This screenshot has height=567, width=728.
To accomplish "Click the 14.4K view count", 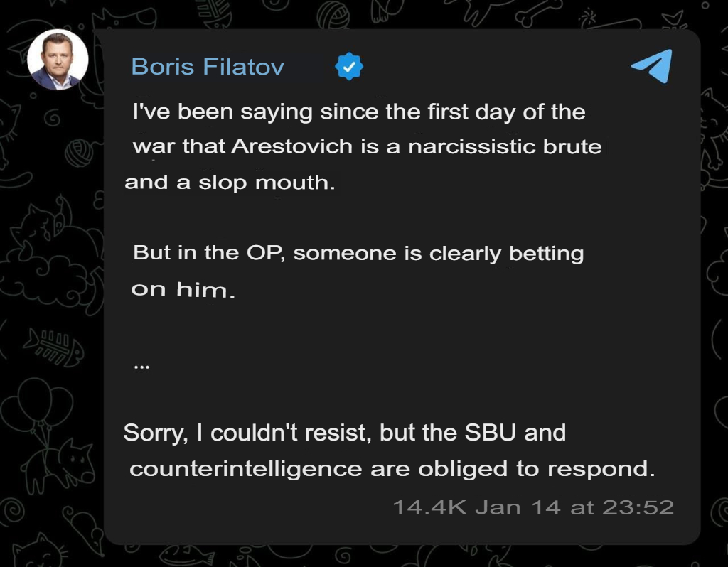I will click(429, 507).
